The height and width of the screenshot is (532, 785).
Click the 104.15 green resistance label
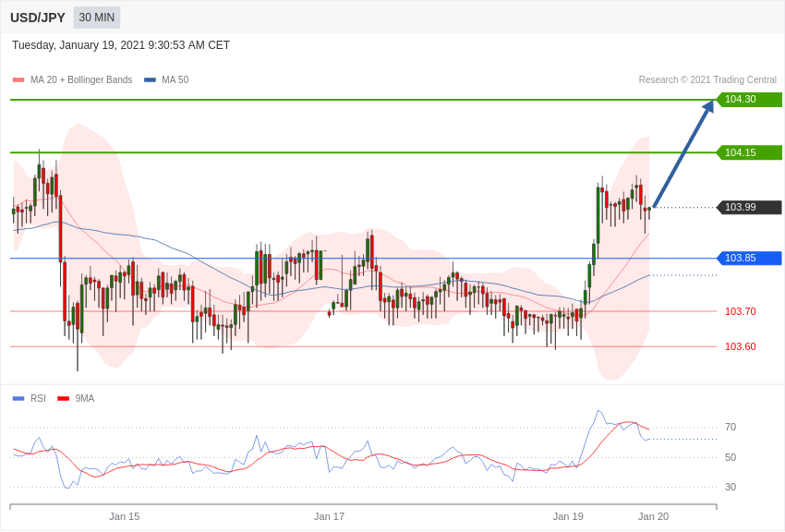tap(749, 152)
